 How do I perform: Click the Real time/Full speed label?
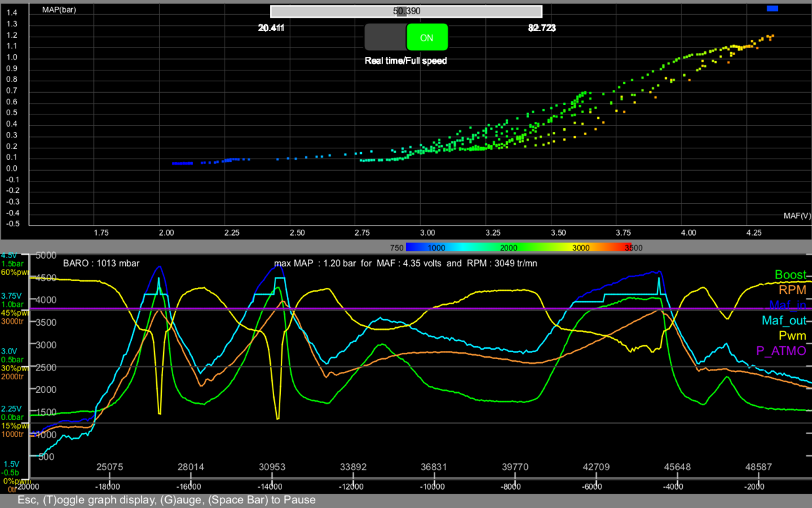406,60
